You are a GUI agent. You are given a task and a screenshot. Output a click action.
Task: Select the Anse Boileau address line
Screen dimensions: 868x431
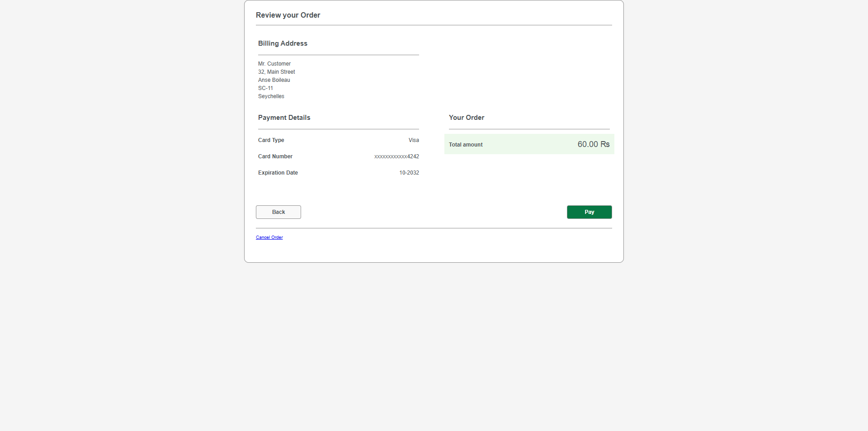(274, 80)
